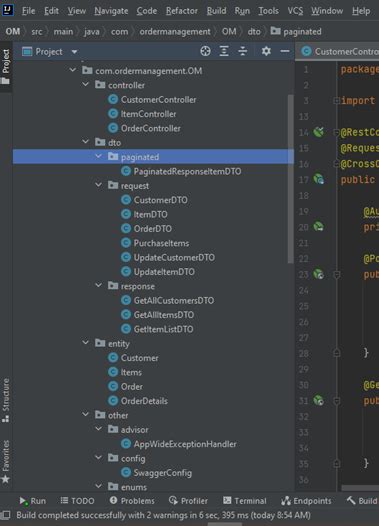Image resolution: width=379 pixels, height=526 pixels.
Task: Click class icon next to CustomerController
Action: 113,99
